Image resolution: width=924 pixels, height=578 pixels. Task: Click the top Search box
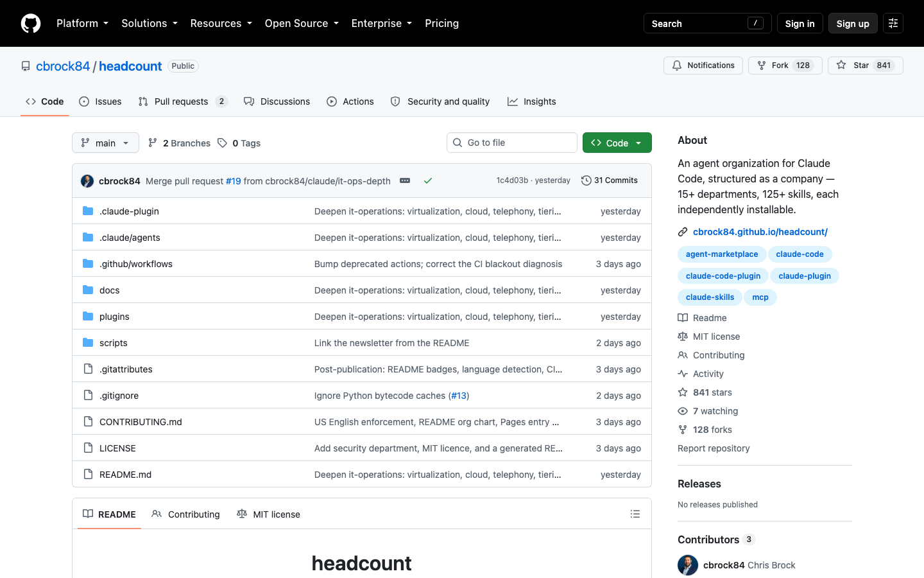point(707,23)
